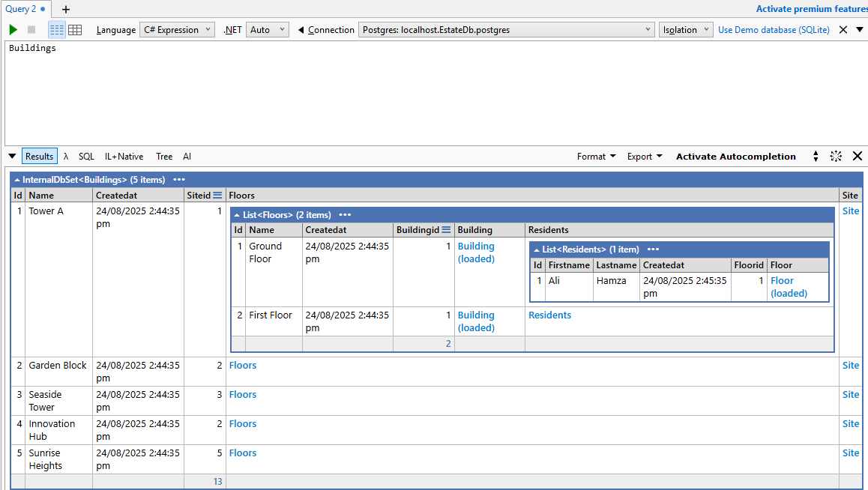Collapse the InternalDbSet<Buildings> table
The width and height of the screenshot is (868, 490).
(17, 180)
